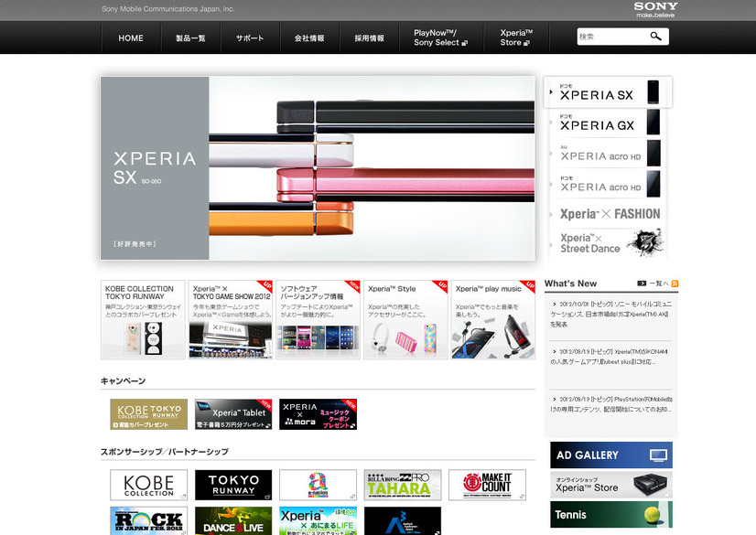Click the list arrow icon beside 一覧へ
Image resolution: width=756 pixels, height=535 pixels.
[x=642, y=284]
